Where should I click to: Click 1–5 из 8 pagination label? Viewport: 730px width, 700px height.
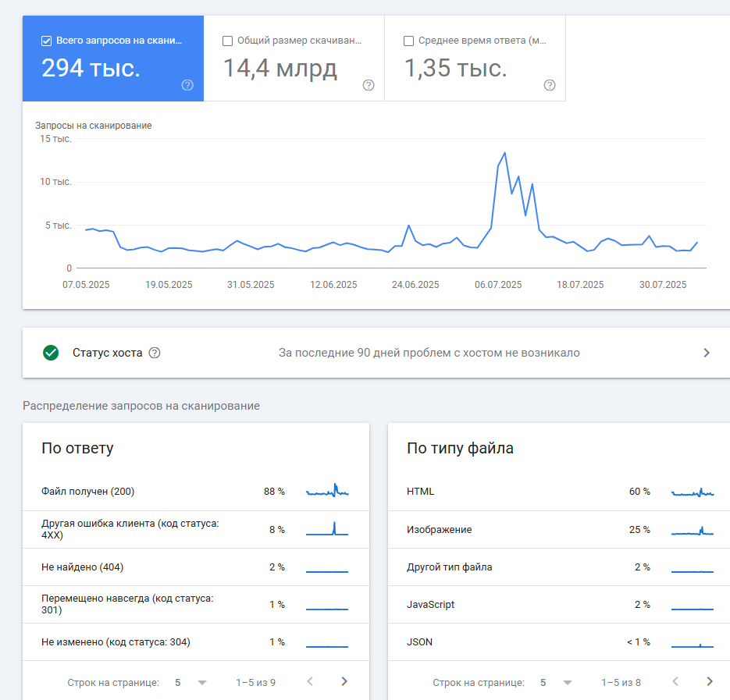[x=621, y=682]
